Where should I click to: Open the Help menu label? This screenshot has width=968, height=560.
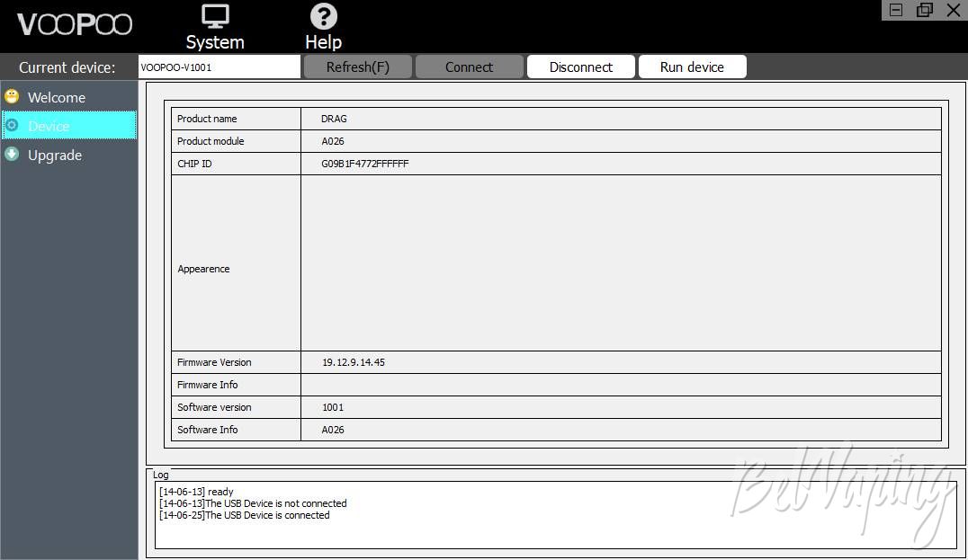click(x=324, y=42)
